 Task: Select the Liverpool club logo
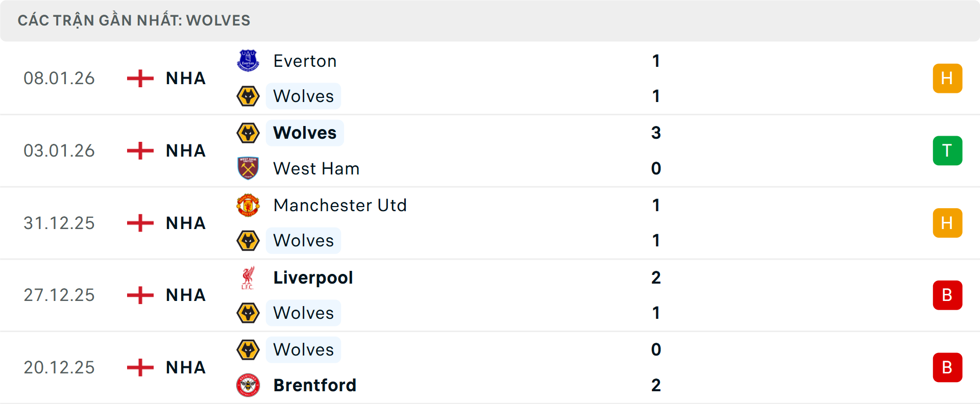249,278
